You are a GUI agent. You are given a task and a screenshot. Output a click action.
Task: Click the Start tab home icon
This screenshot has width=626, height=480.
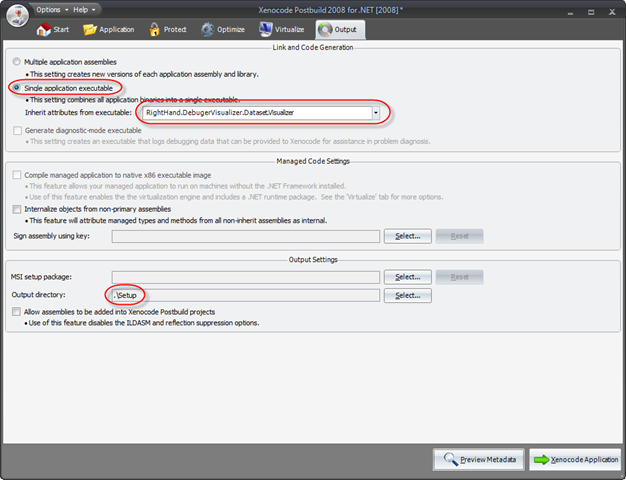click(43, 29)
